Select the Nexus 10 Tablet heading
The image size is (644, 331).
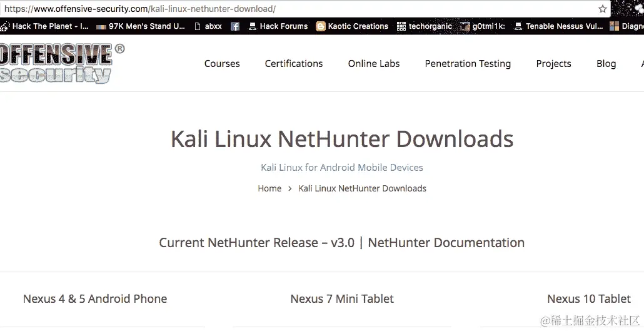pos(589,298)
